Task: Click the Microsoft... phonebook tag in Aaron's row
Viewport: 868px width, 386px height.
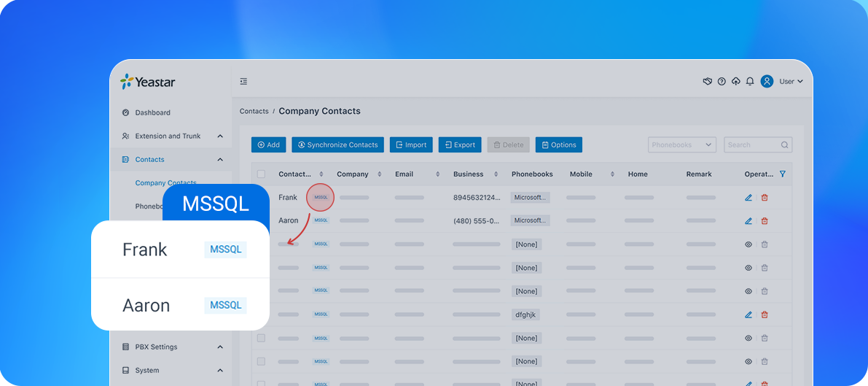Action: 531,221
